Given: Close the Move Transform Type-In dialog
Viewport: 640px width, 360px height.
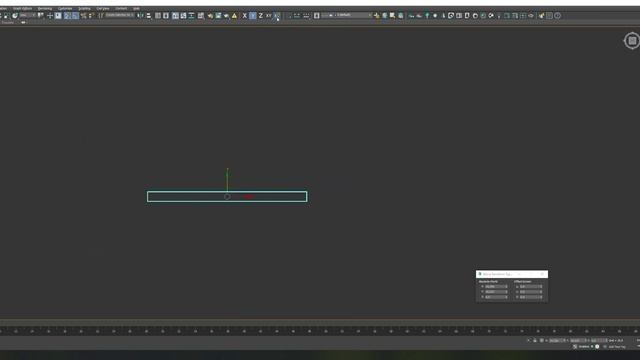Looking at the screenshot, I should tap(542, 274).
